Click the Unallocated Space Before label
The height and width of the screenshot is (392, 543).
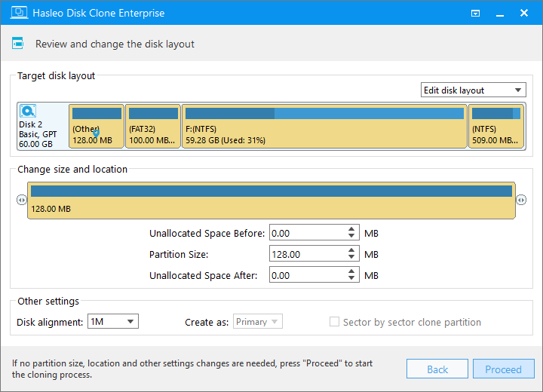point(207,234)
